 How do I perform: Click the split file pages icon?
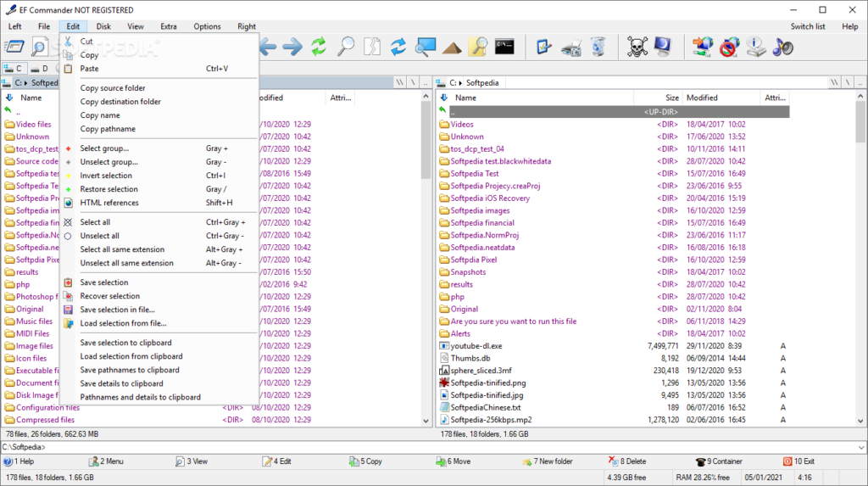pyautogui.click(x=372, y=47)
